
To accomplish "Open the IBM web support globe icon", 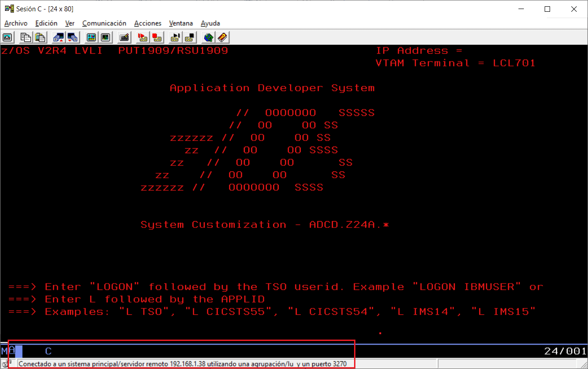I will click(208, 37).
